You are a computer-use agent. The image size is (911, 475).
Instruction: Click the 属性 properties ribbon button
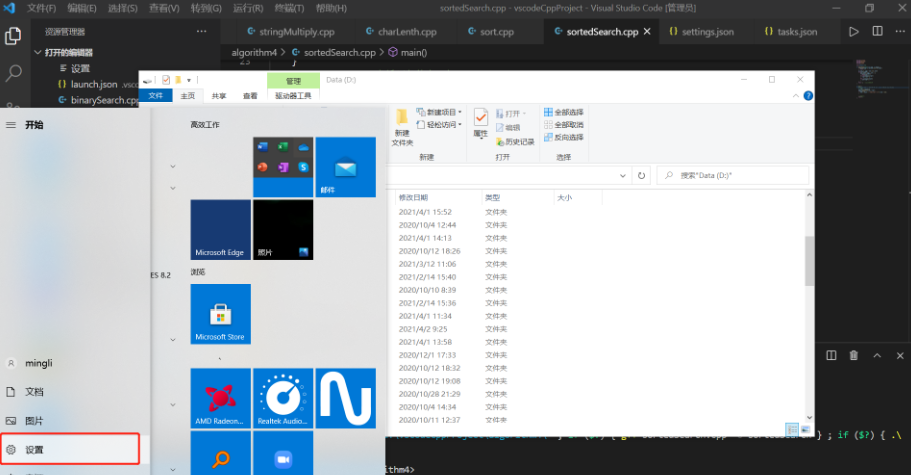(480, 123)
